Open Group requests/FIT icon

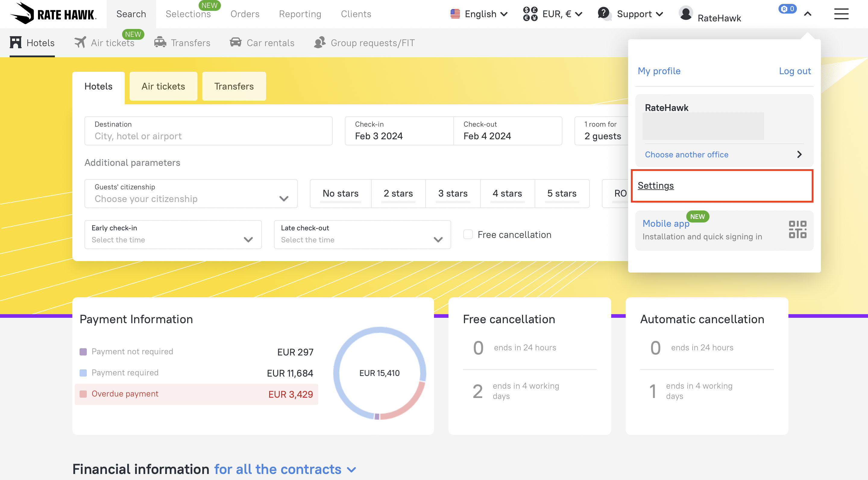320,43
